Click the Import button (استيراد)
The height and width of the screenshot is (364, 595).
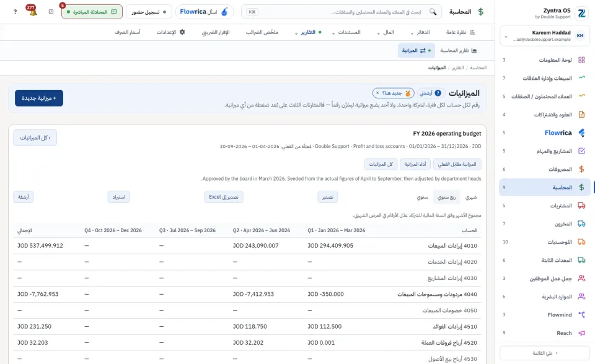[119, 197]
